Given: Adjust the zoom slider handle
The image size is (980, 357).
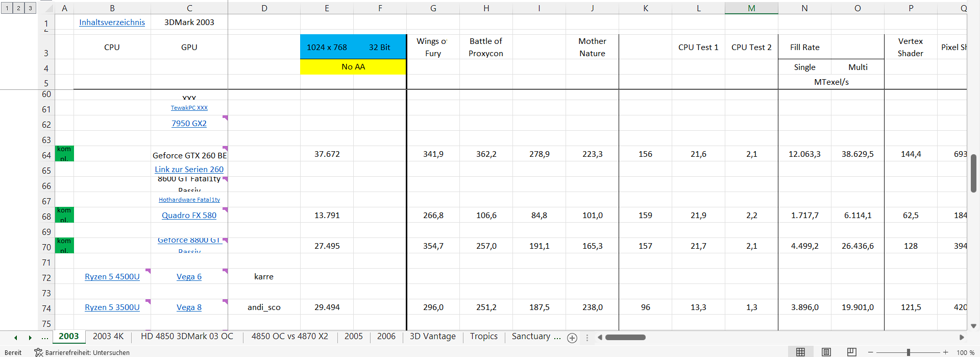Looking at the screenshot, I should [x=909, y=352].
